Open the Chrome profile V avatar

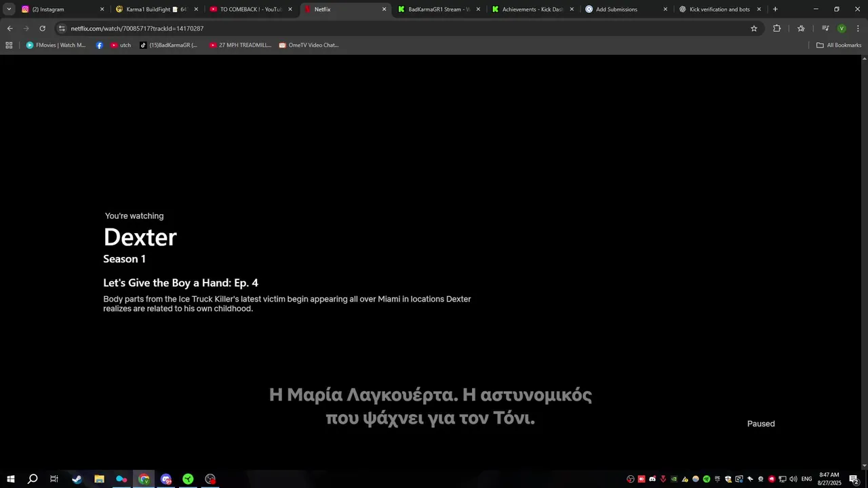pos(842,28)
